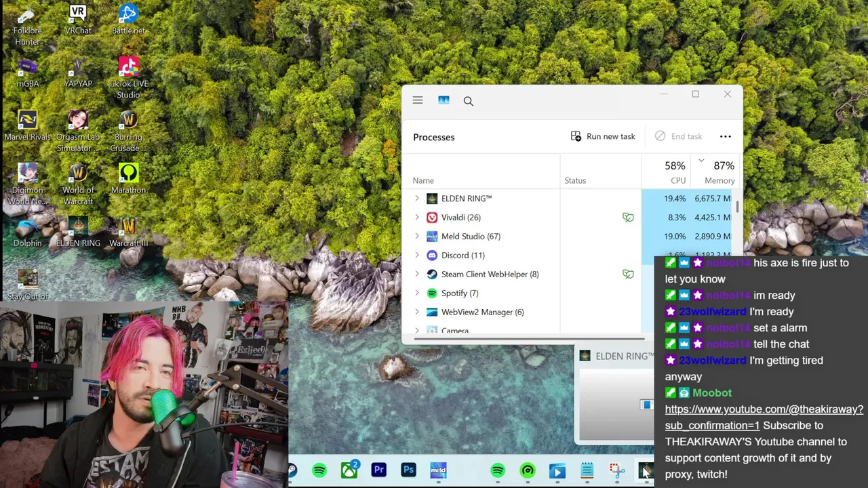This screenshot has width=868, height=488.
Task: Select the Discord process icon
Action: click(x=432, y=256)
